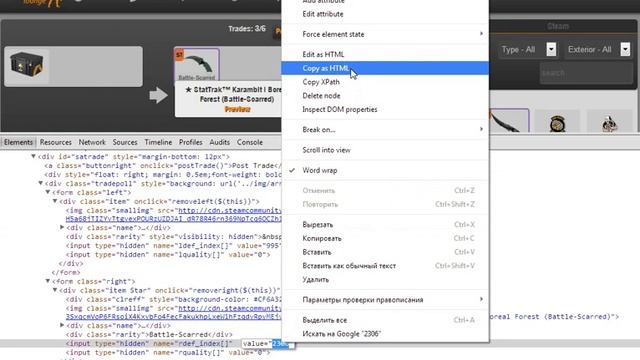Choose Edit as HTML menu entry
This screenshot has width=640, height=360.
(385, 54)
